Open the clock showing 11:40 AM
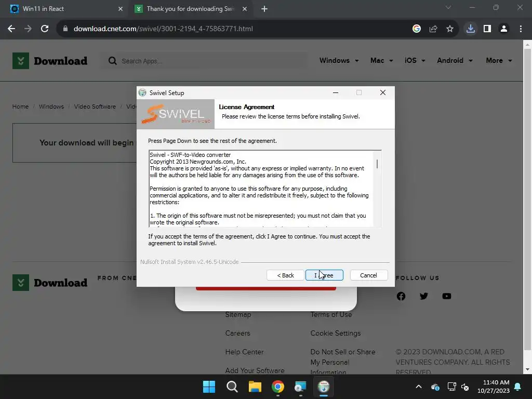Image resolution: width=532 pixels, height=399 pixels. tap(494, 387)
